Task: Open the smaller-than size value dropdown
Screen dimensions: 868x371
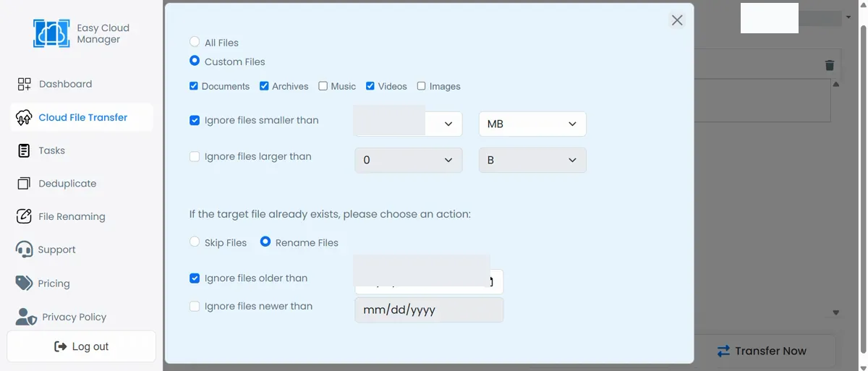Action: [x=408, y=124]
